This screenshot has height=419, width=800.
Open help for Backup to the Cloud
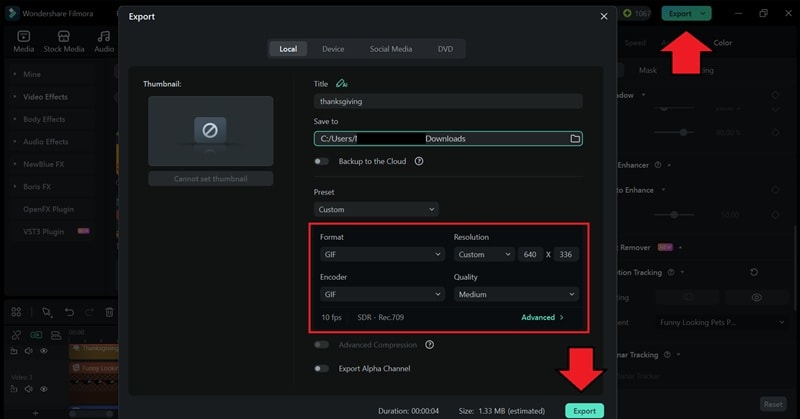coord(419,161)
